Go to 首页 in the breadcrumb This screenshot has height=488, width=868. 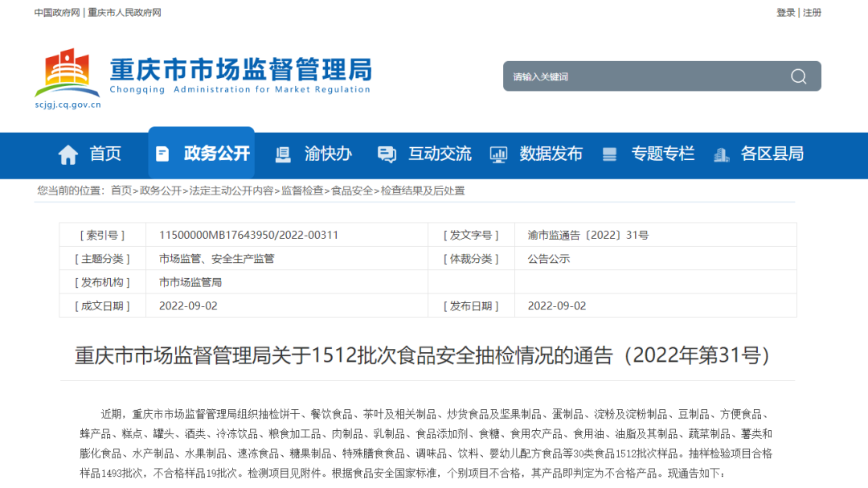coord(121,191)
